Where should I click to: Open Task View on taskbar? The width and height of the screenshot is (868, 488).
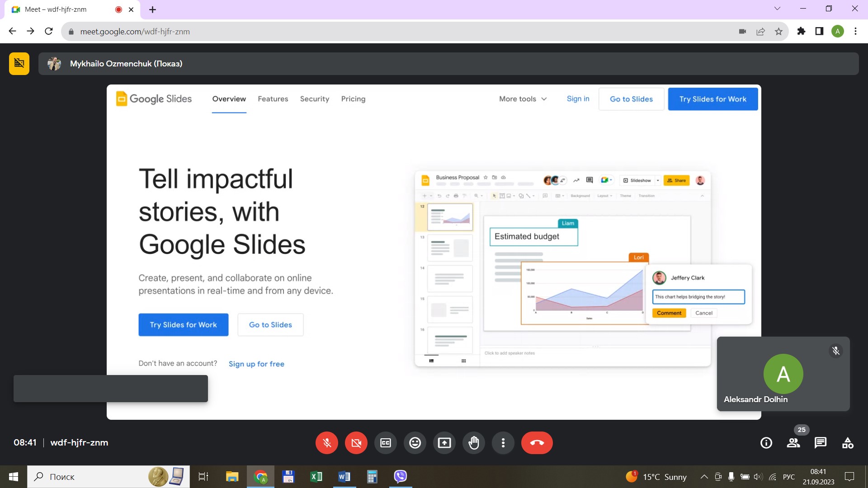coord(203,477)
